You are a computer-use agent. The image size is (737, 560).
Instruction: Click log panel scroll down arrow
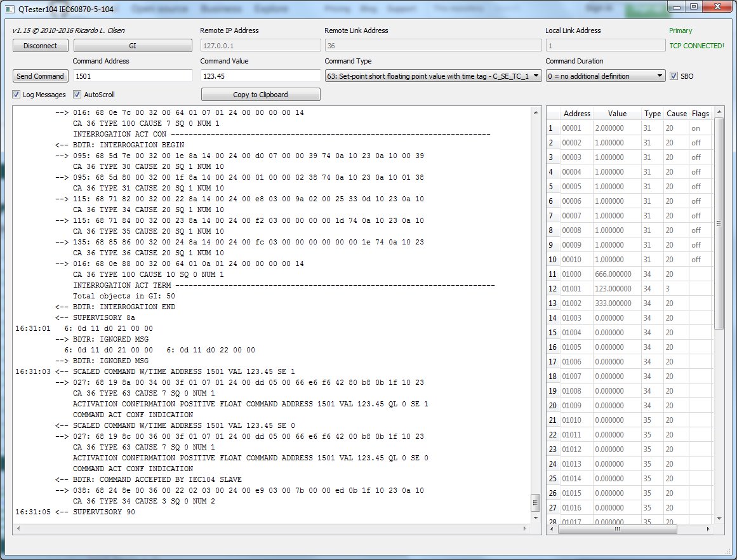(535, 517)
